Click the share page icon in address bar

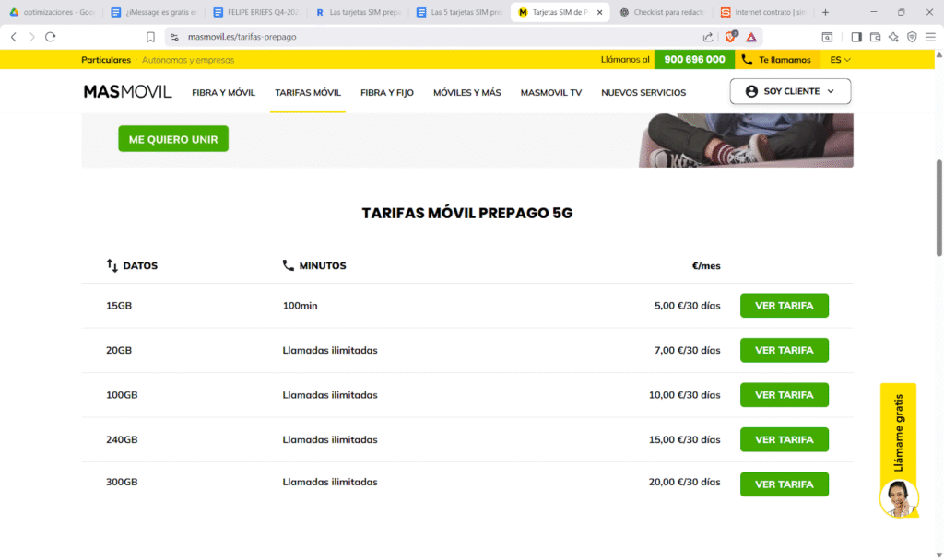tap(708, 37)
